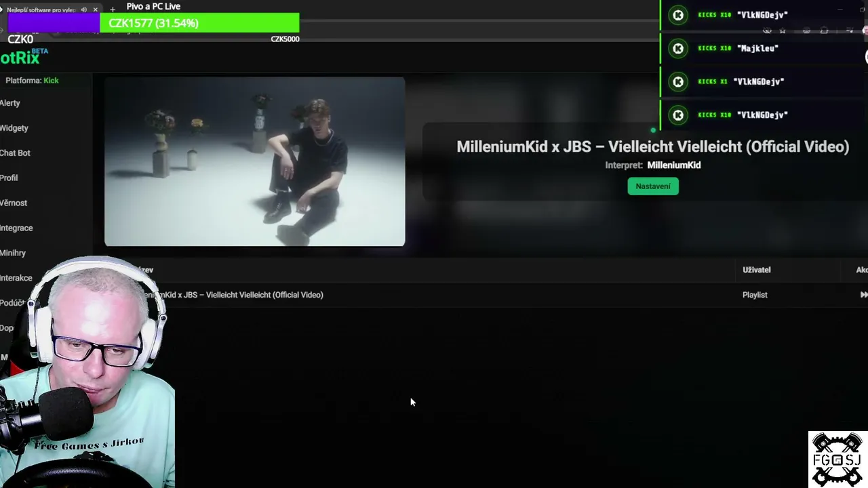
Task: Click the Uživatel column header
Action: 757,270
